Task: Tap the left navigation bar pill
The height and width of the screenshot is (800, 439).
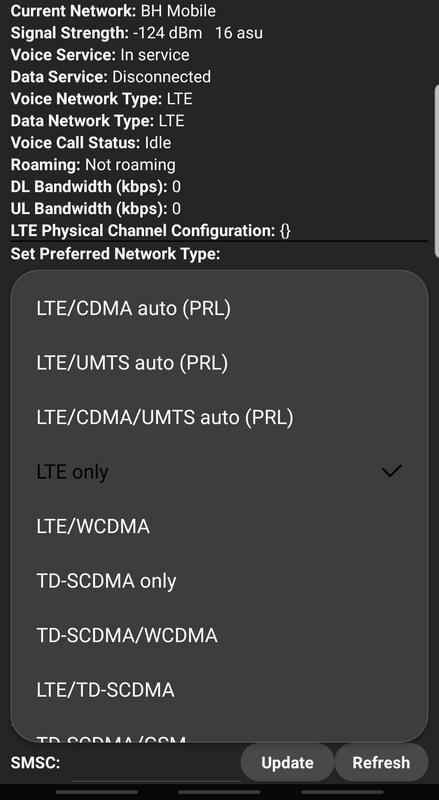Action: tap(96, 792)
